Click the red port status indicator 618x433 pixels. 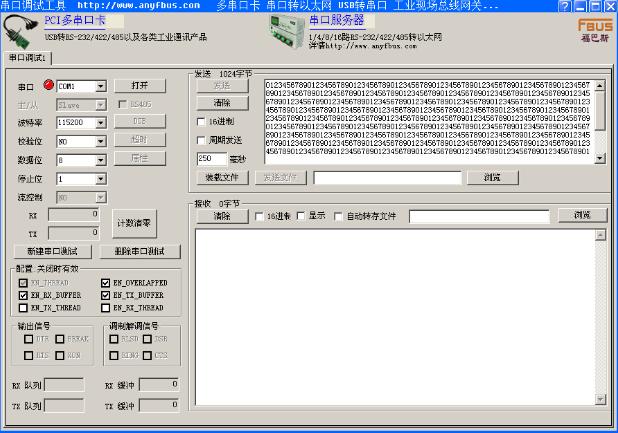(x=47, y=86)
